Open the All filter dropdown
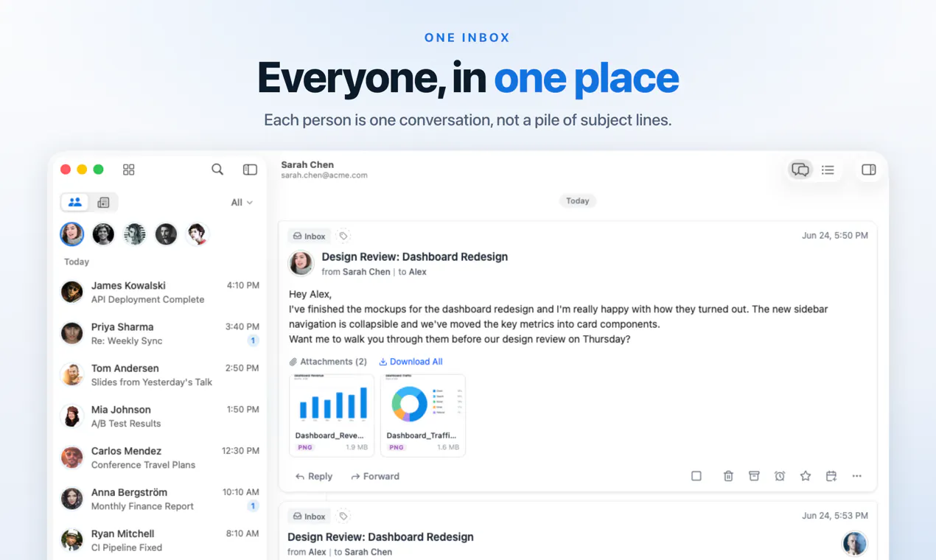936x560 pixels. point(242,203)
